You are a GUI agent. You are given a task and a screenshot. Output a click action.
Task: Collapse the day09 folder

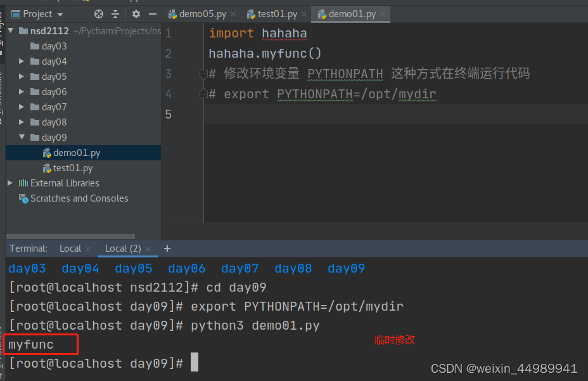click(22, 137)
